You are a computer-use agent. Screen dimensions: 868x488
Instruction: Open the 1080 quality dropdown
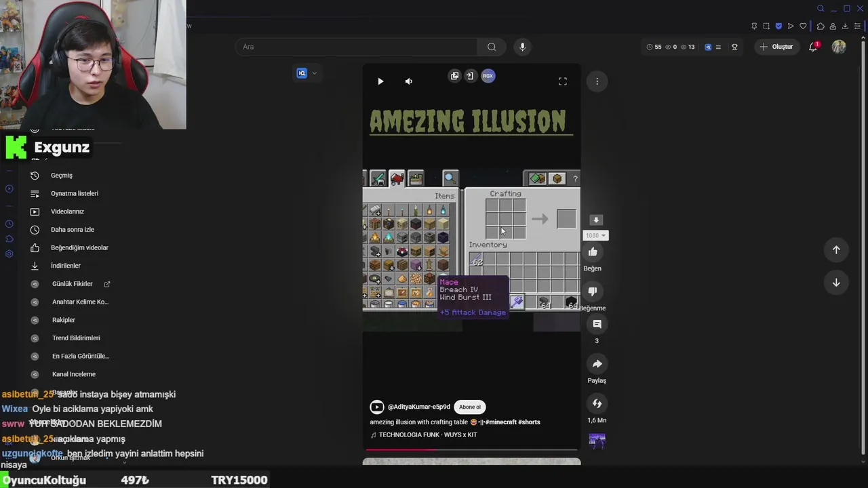tap(596, 235)
